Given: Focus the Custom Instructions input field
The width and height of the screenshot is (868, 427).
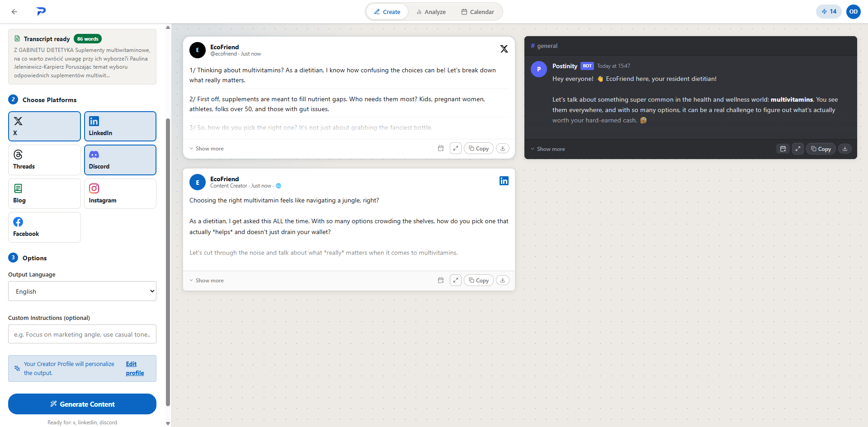Looking at the screenshot, I should coord(82,334).
